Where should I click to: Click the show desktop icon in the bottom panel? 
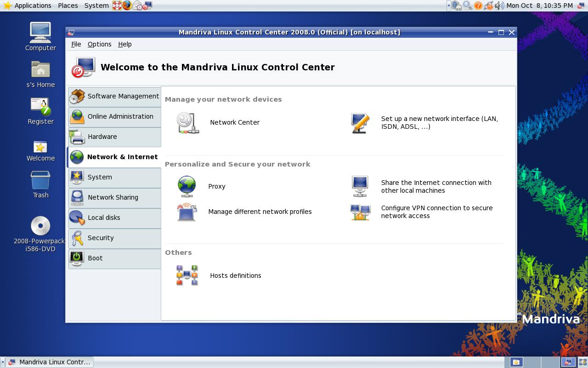tap(583, 362)
